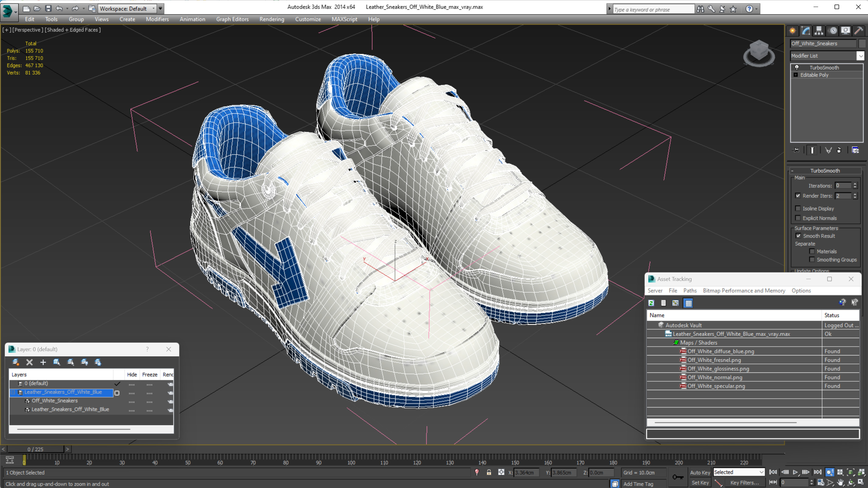Open Undo history dropdown arrow
The image size is (868, 488).
[x=67, y=9]
